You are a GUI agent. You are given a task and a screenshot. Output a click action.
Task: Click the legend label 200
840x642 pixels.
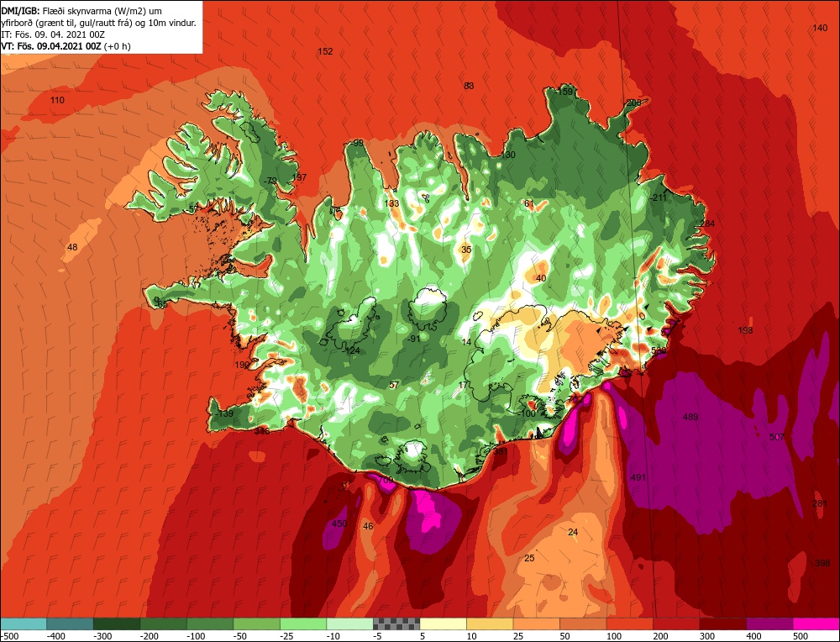pos(660,636)
